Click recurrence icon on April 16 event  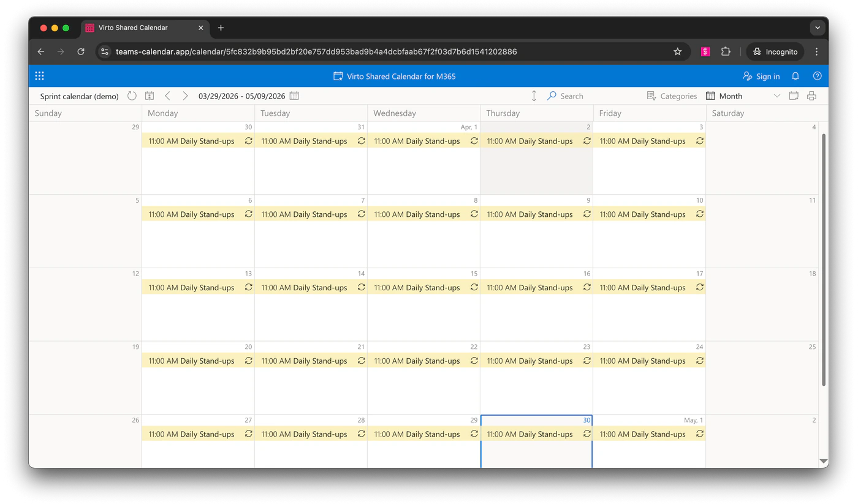click(x=587, y=287)
